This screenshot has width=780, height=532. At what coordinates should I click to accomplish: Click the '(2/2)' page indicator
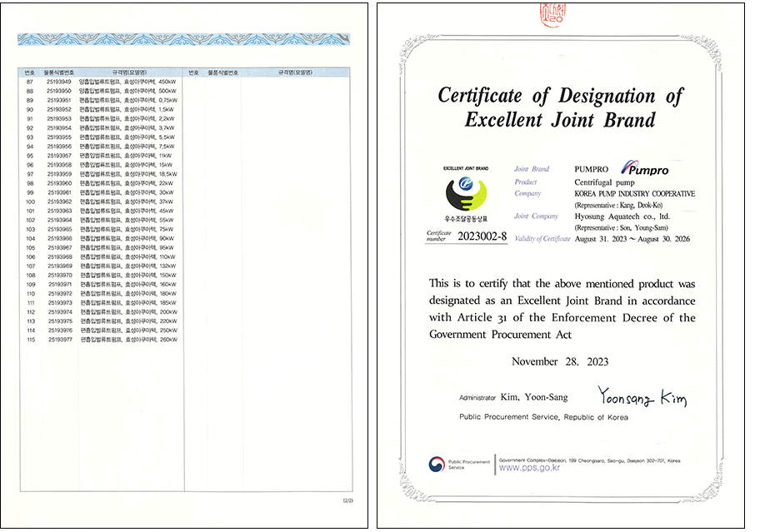347,500
